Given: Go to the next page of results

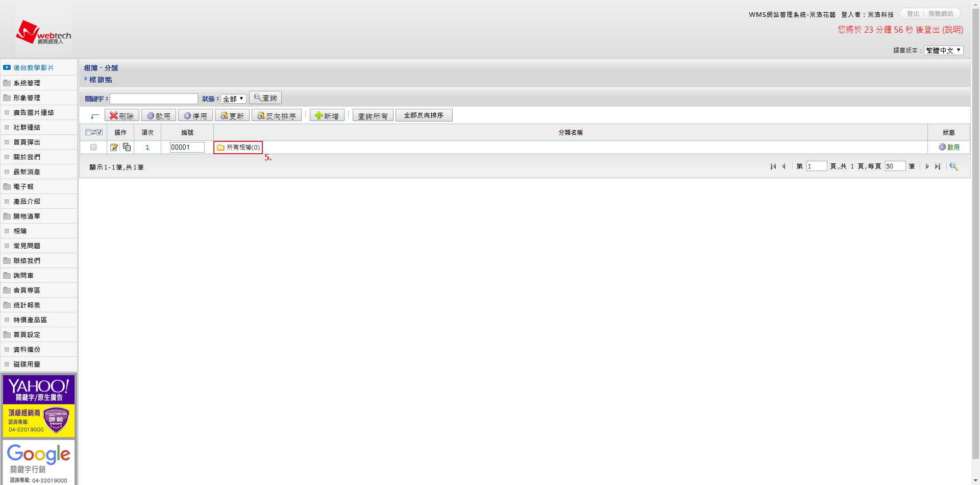Looking at the screenshot, I should tap(927, 166).
